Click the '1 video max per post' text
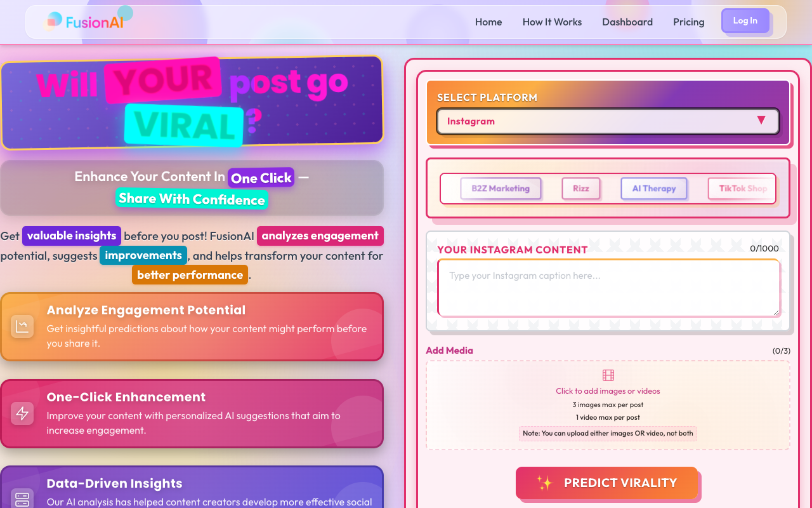Viewport: 812px width, 508px height. click(608, 417)
